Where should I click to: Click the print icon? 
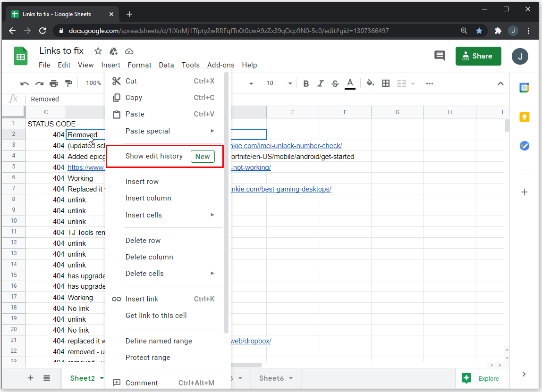click(x=54, y=83)
